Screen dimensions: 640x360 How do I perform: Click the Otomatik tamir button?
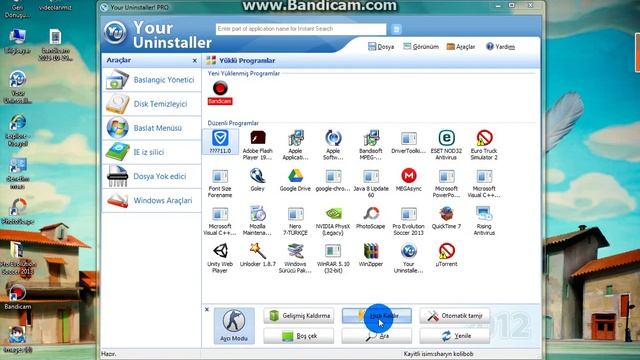coord(455,316)
